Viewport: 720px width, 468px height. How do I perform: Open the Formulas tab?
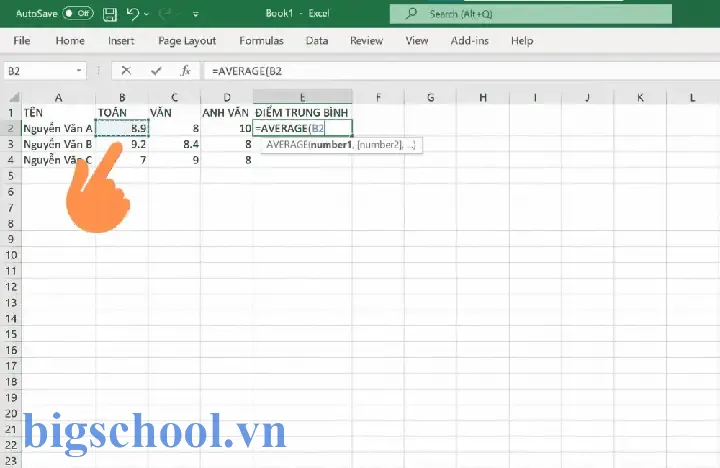pos(261,41)
